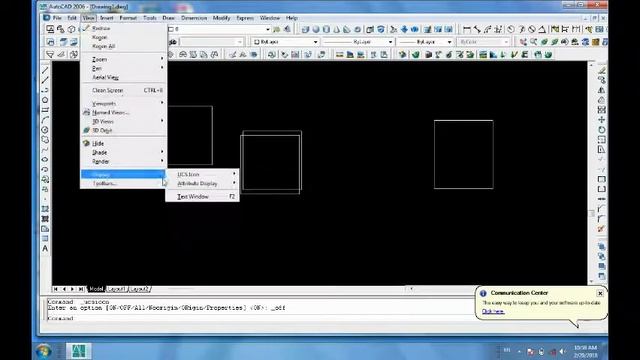Expand the 3D Views submenu
640x360 pixels.
[x=123, y=121]
